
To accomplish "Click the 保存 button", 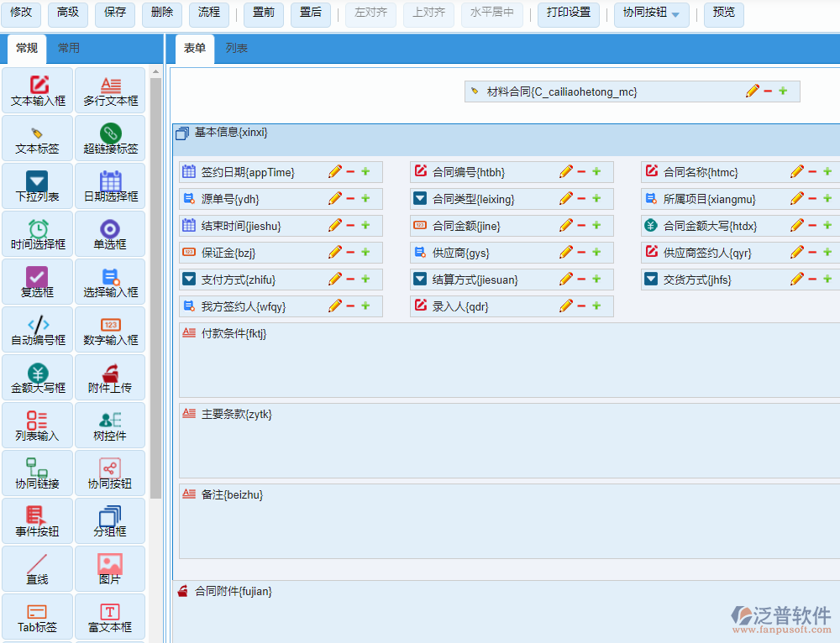I will 115,13.
